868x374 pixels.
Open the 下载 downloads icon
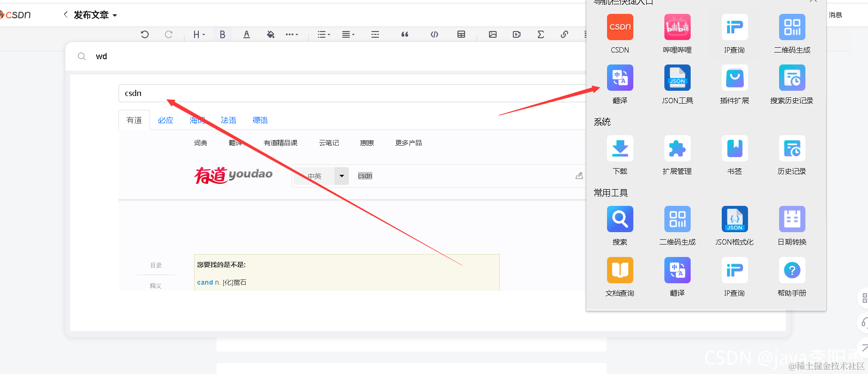[620, 149]
